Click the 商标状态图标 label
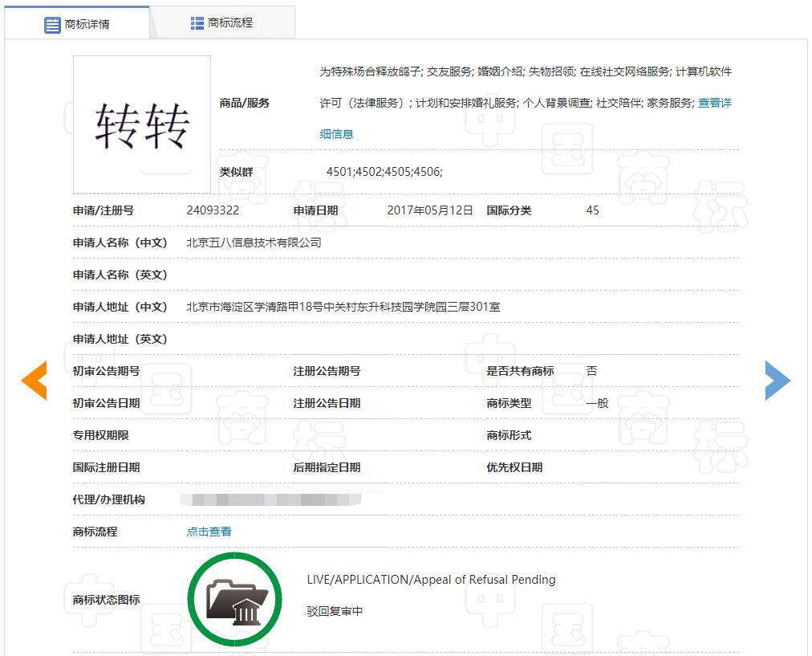This screenshot has width=812, height=656. [106, 600]
